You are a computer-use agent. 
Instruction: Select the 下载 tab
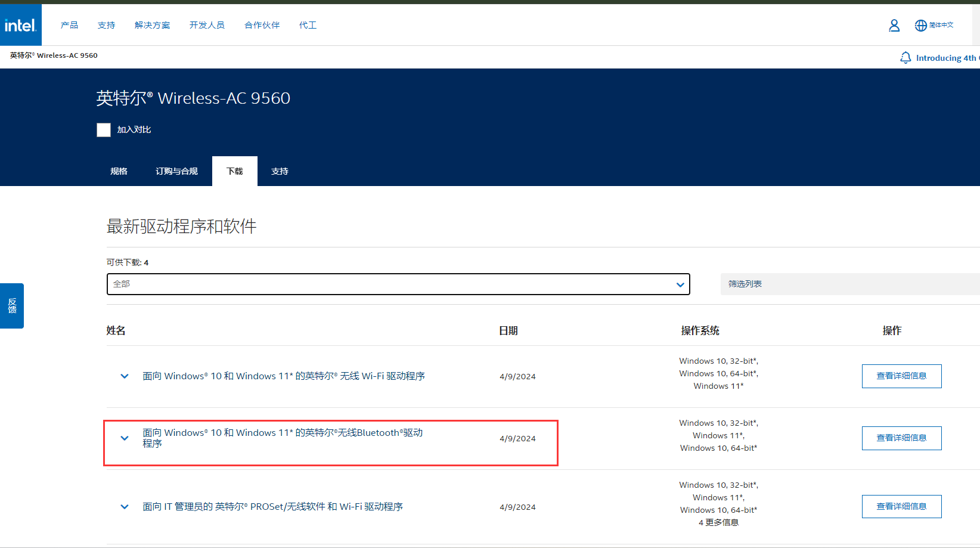(235, 171)
